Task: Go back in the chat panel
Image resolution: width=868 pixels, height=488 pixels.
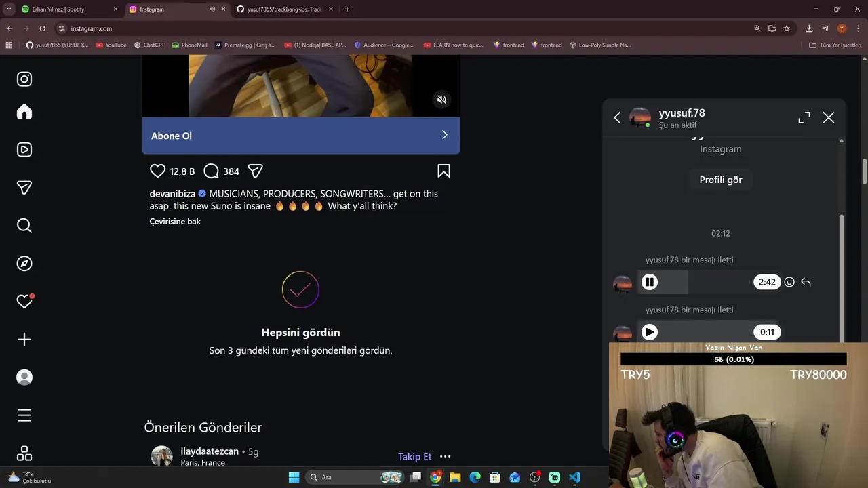Action: point(617,117)
